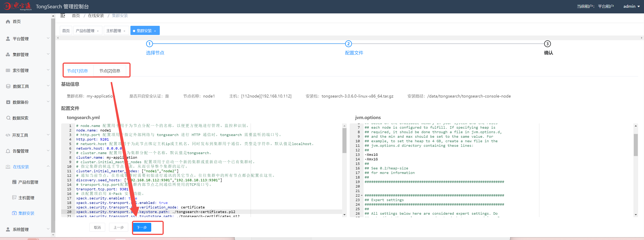
Task: Click step 2 circle 配置文件
Action: pyautogui.click(x=348, y=44)
